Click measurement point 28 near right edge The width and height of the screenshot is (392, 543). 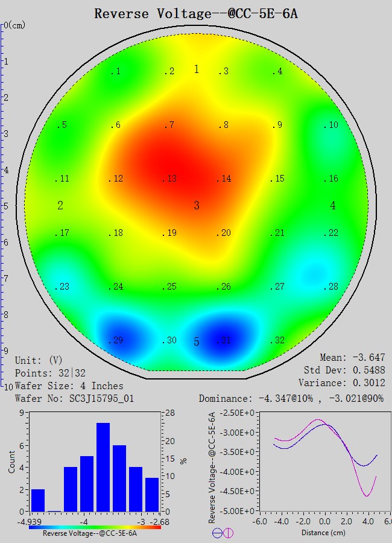tap(330, 287)
